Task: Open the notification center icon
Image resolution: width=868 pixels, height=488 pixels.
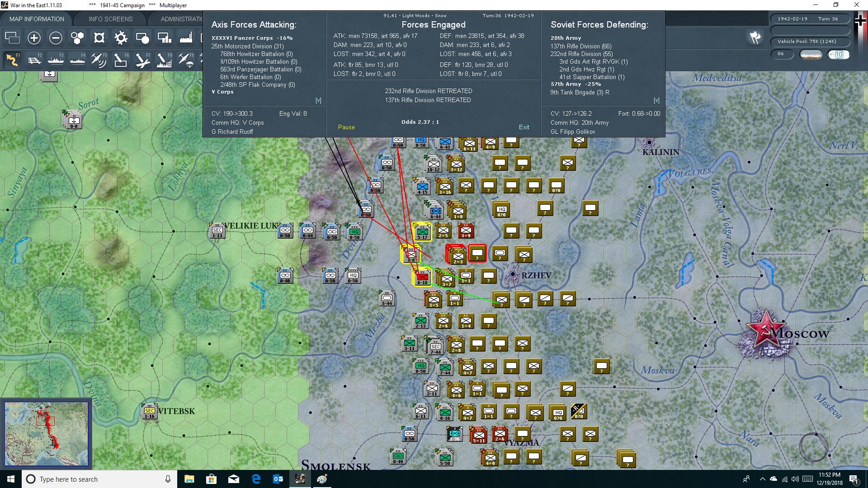Action: [854, 479]
